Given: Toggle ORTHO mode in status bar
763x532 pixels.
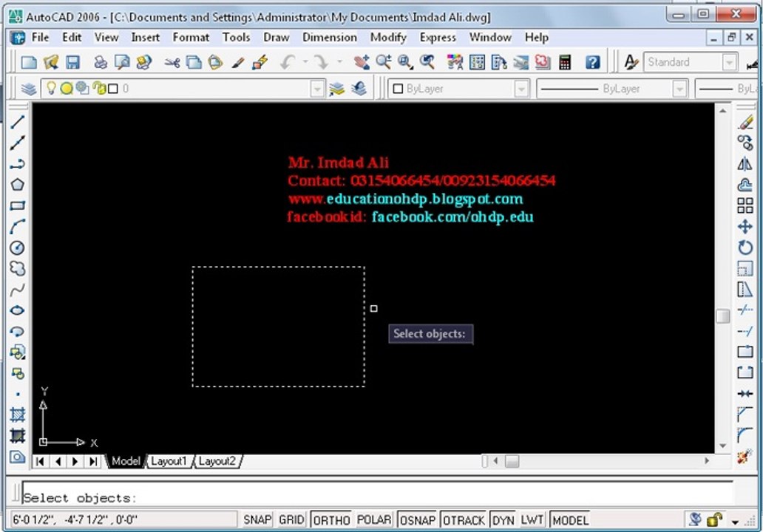Looking at the screenshot, I should [331, 520].
